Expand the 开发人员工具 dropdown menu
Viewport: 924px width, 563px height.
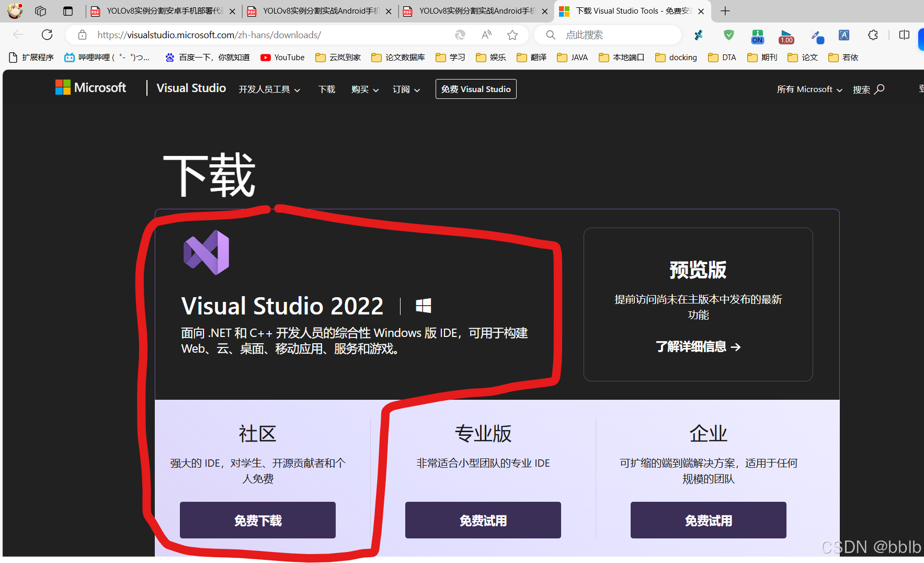tap(269, 89)
